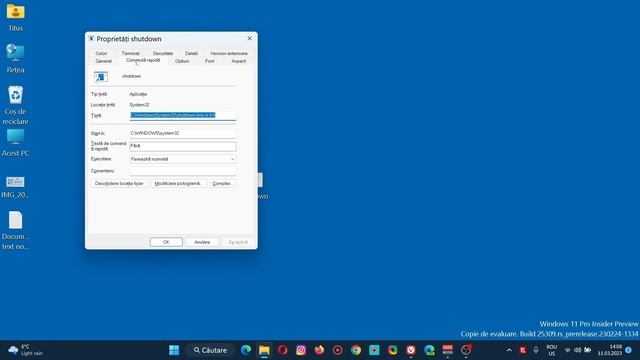Screen dimensions: 640x360
Task: Switch the ROU US keyboard language
Action: pyautogui.click(x=552, y=350)
